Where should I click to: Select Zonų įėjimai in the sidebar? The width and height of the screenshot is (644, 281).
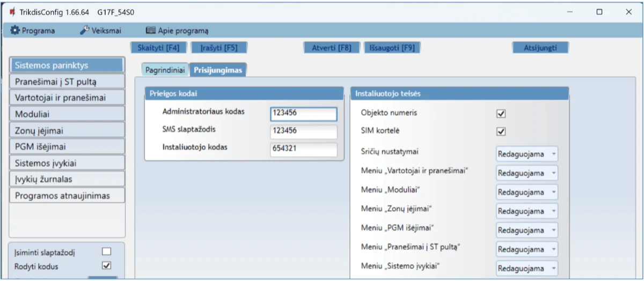pos(67,130)
